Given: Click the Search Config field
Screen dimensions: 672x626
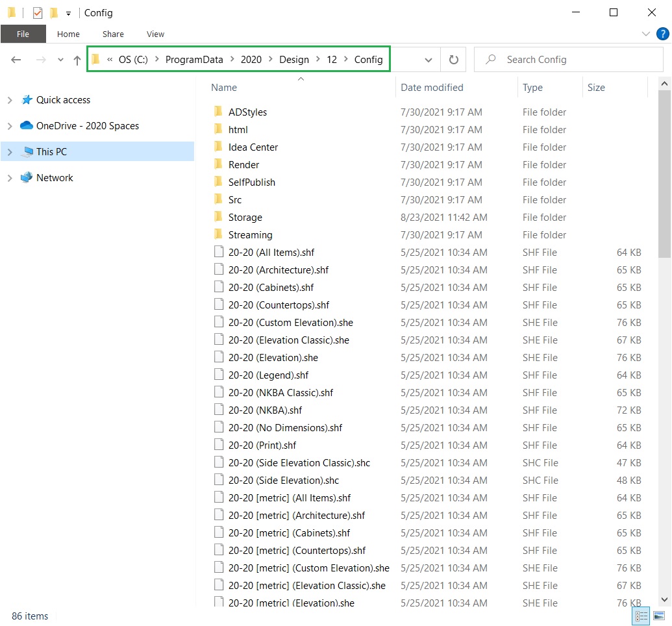Looking at the screenshot, I should [x=568, y=60].
